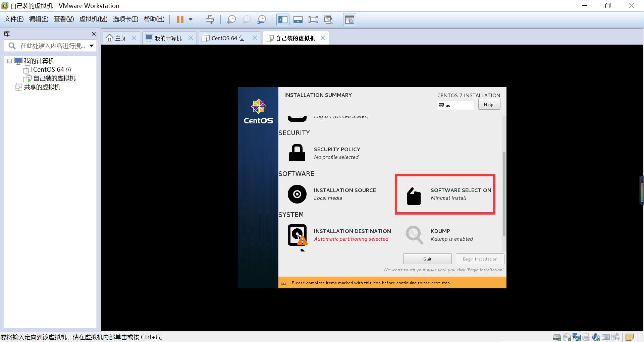
Task: Close the CentOS 64 位 tab
Action: pos(255,38)
